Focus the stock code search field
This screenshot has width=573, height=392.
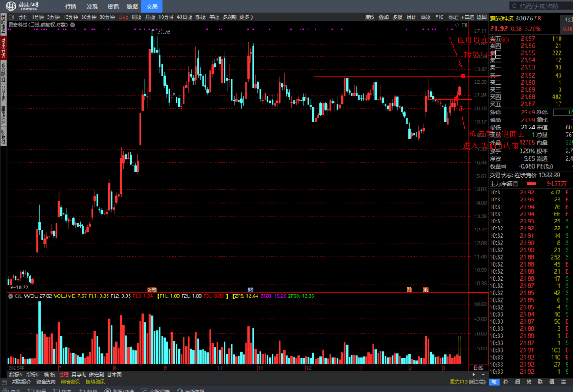pyautogui.click(x=542, y=5)
